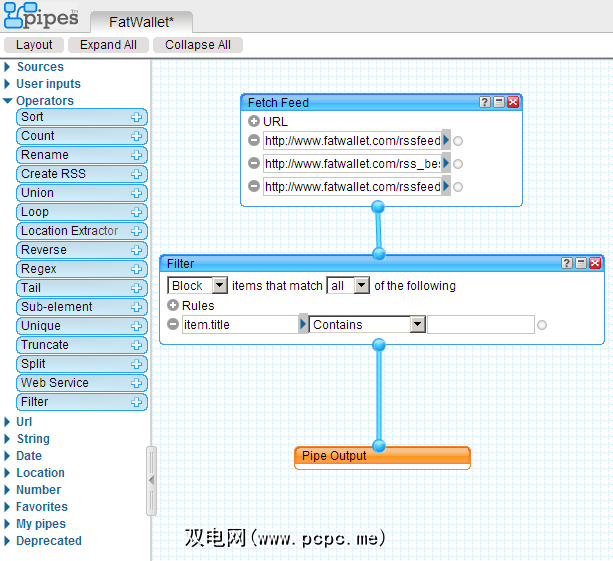Open help for the Filter module
Viewport: 613px width, 561px height.
pos(567,263)
